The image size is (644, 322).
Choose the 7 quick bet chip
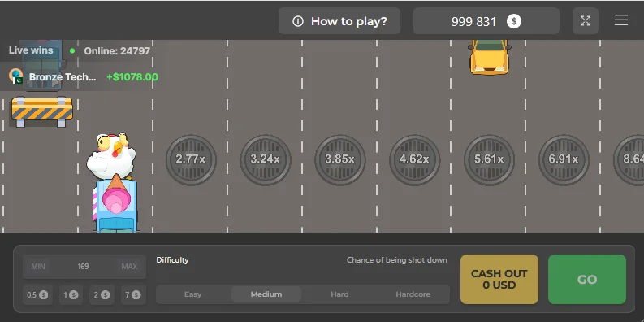[133, 295]
